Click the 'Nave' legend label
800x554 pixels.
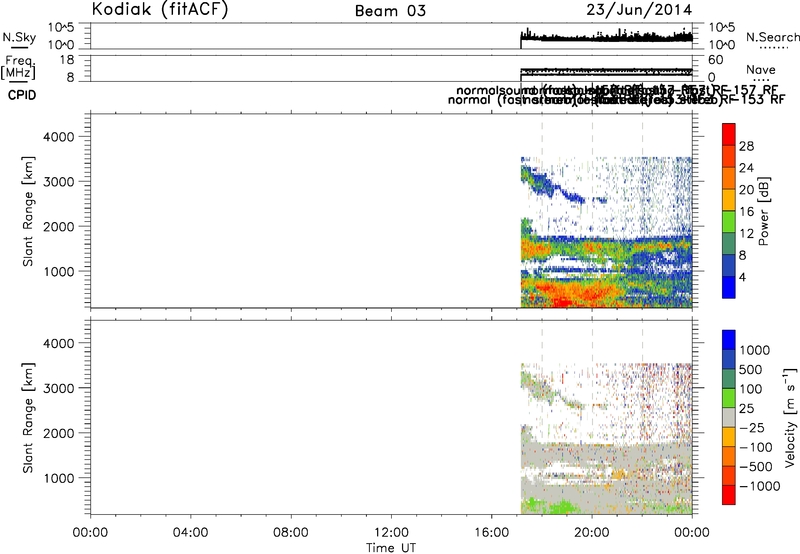[760, 69]
